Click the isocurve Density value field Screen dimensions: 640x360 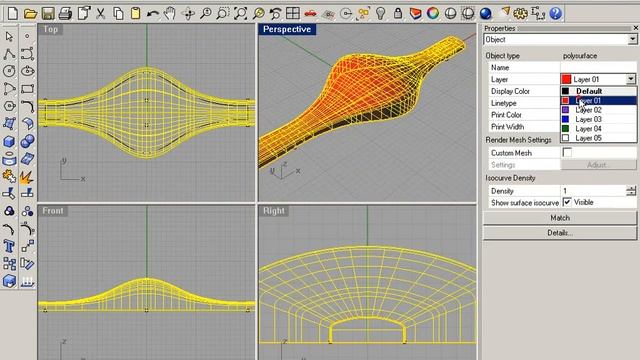click(593, 191)
